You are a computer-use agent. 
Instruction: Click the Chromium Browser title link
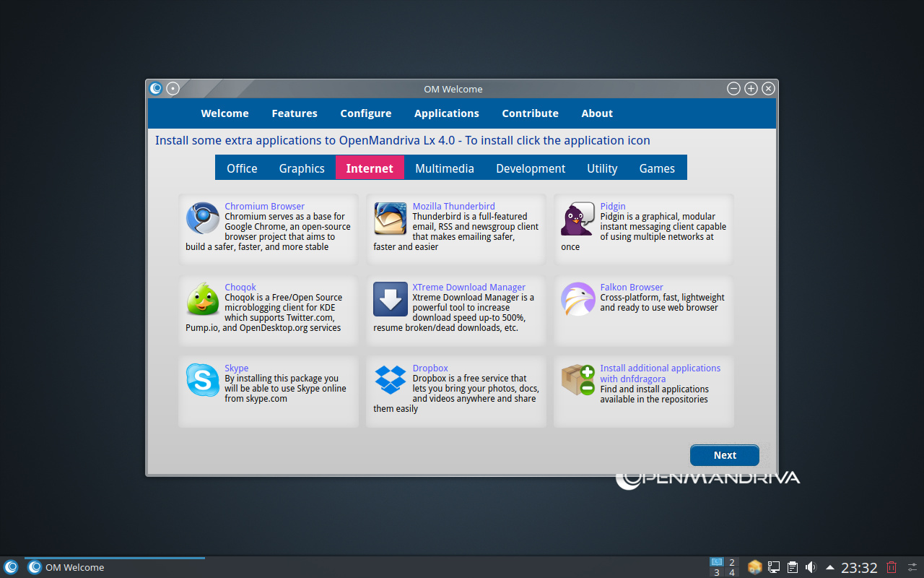[x=264, y=206]
